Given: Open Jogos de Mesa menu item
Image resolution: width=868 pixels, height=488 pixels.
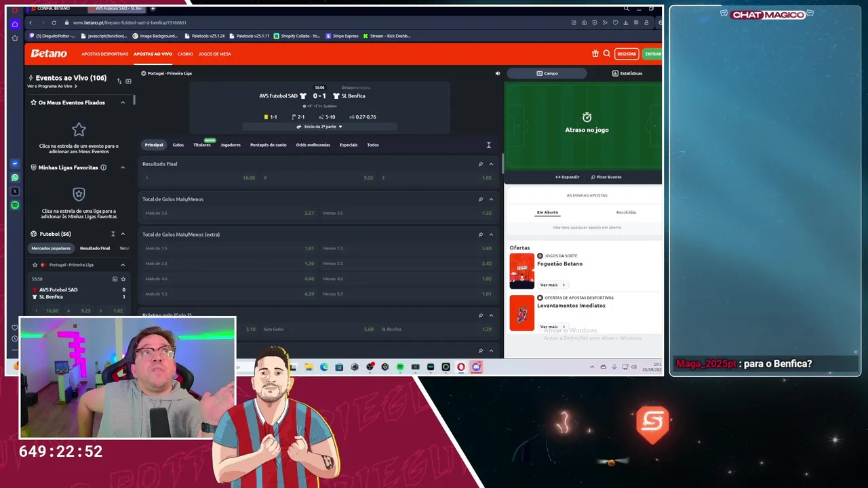Looking at the screenshot, I should [x=214, y=54].
